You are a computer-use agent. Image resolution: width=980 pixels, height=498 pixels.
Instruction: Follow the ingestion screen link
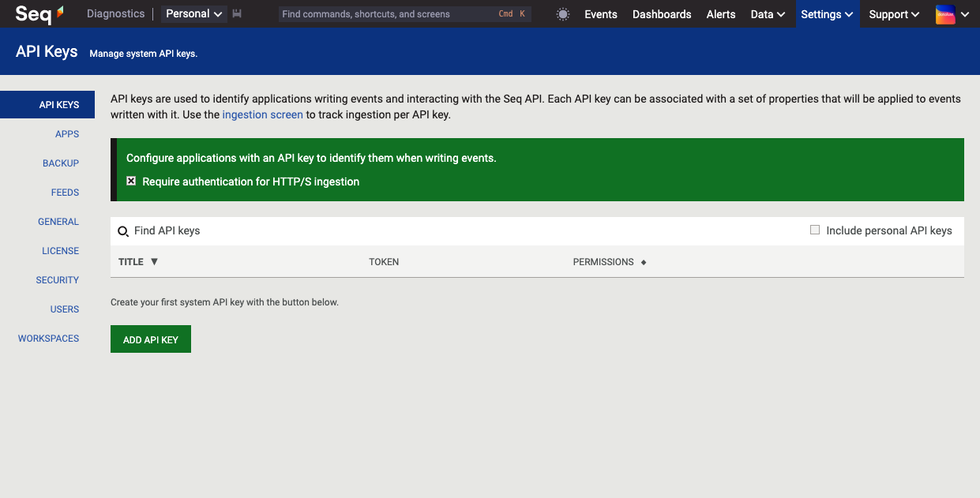pyautogui.click(x=262, y=114)
